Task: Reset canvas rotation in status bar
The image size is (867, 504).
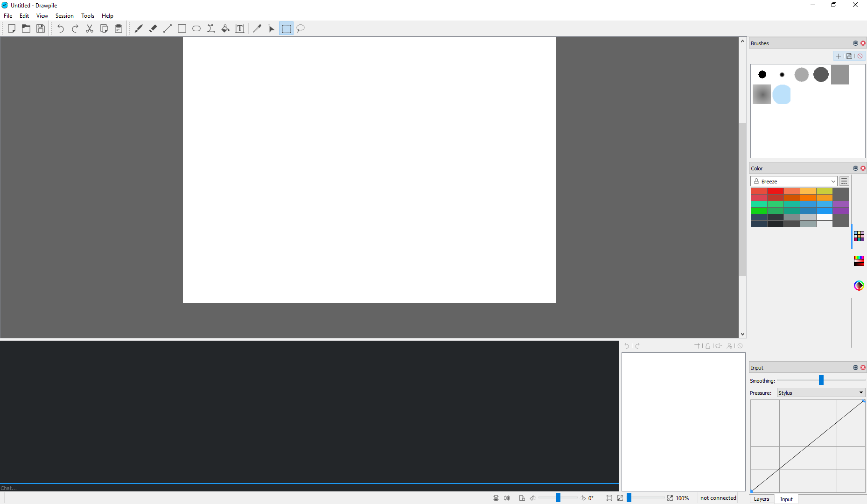Action: point(522,498)
